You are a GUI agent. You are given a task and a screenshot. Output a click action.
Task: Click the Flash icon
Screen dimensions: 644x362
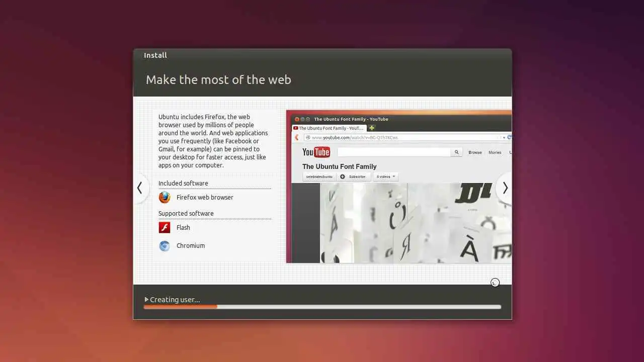coord(165,227)
